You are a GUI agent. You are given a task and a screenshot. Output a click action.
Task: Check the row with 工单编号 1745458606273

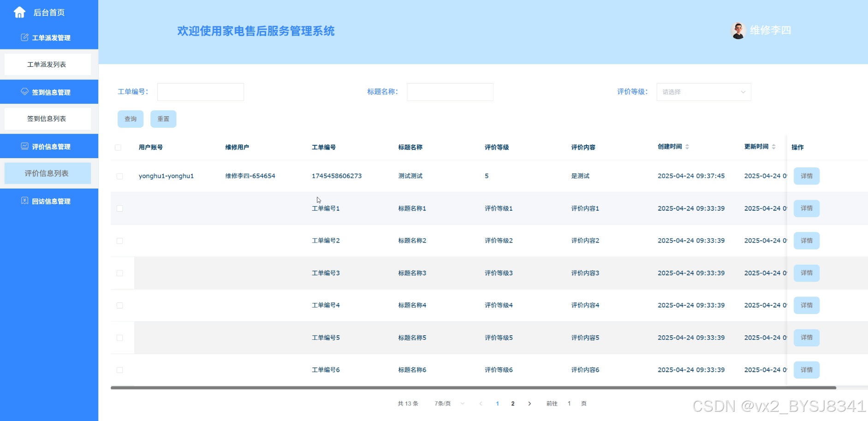pos(120,176)
